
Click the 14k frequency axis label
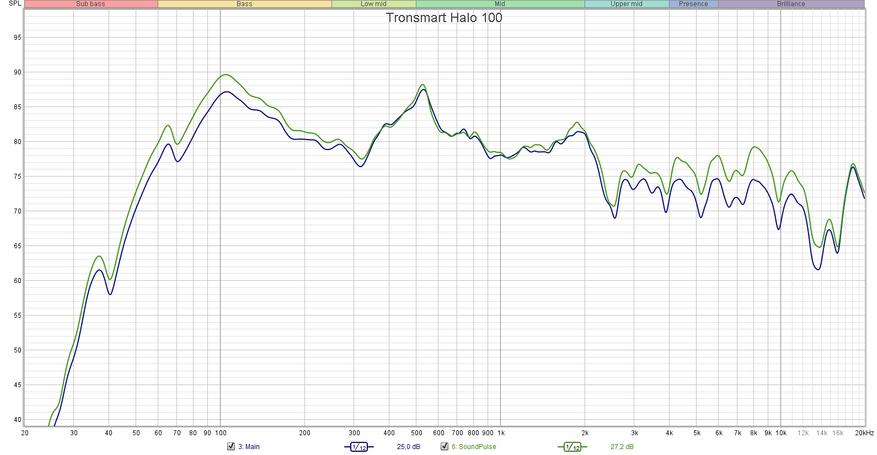(x=822, y=433)
